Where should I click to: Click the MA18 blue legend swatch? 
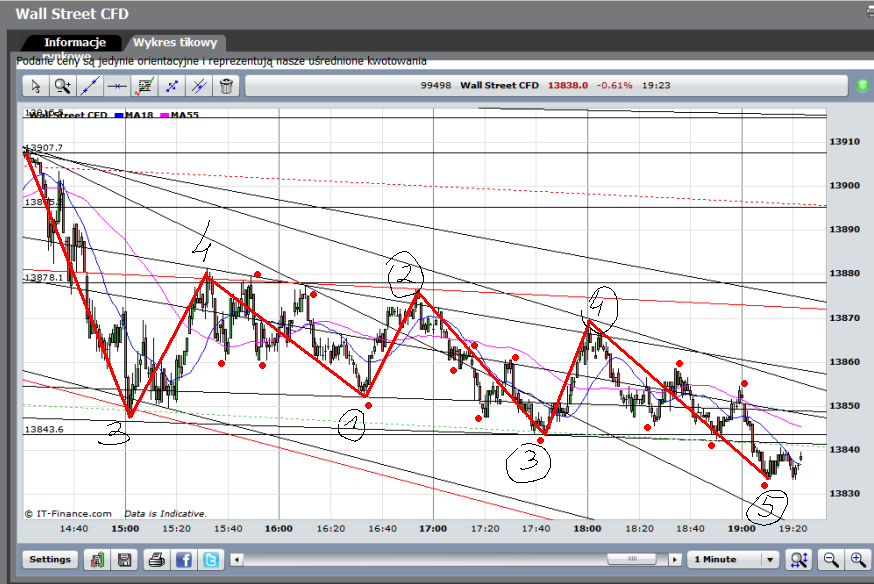tap(119, 115)
